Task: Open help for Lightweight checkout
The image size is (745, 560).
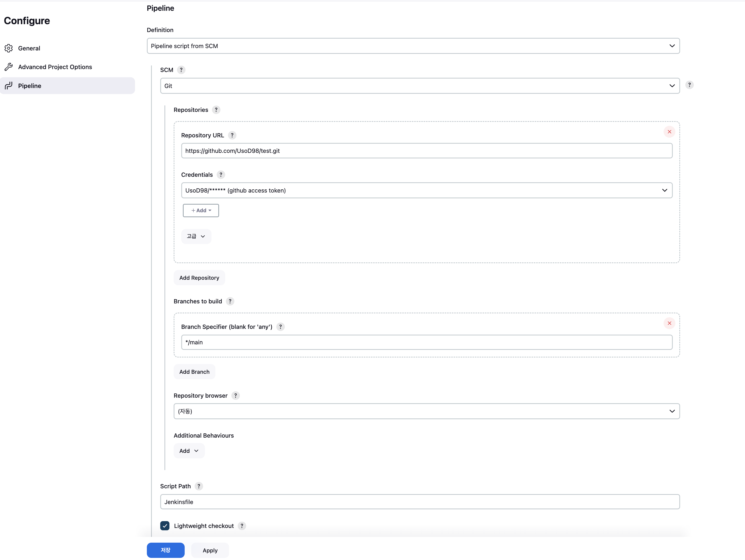Action: (241, 526)
